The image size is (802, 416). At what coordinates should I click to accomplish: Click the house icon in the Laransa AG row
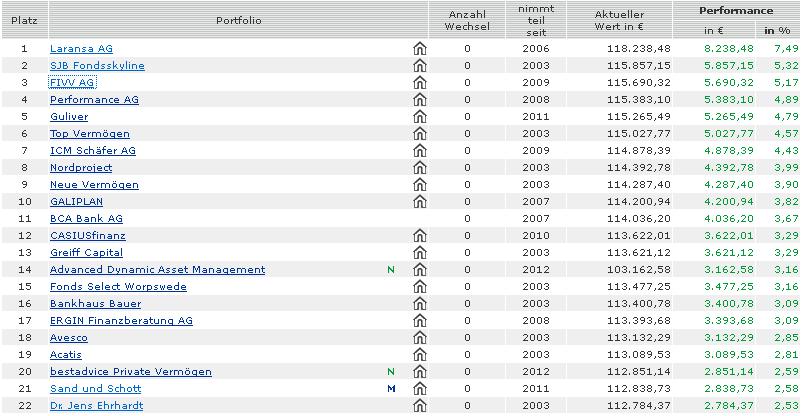pos(420,48)
